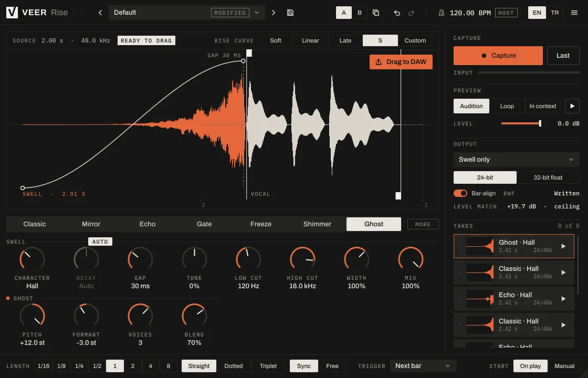Click the Capture button

click(x=498, y=56)
